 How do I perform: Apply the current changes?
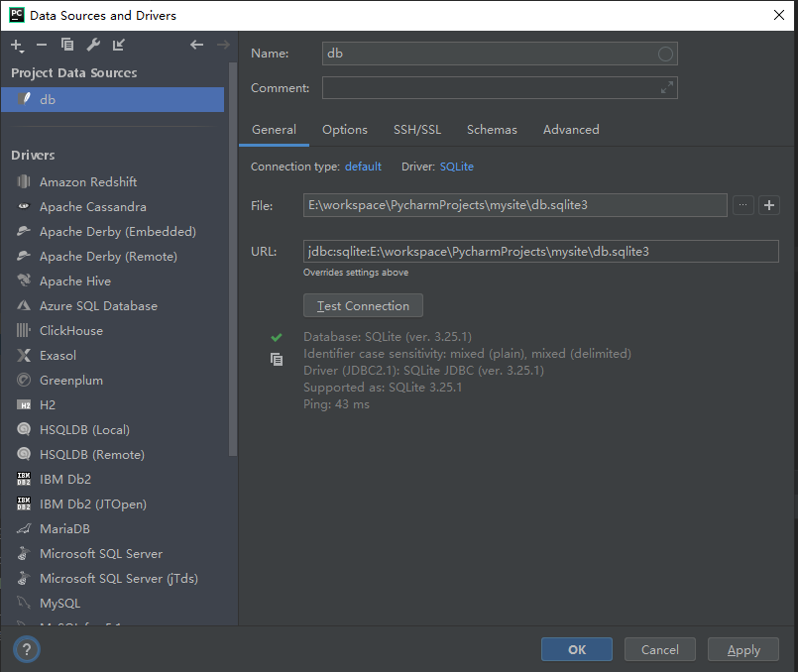[742, 649]
